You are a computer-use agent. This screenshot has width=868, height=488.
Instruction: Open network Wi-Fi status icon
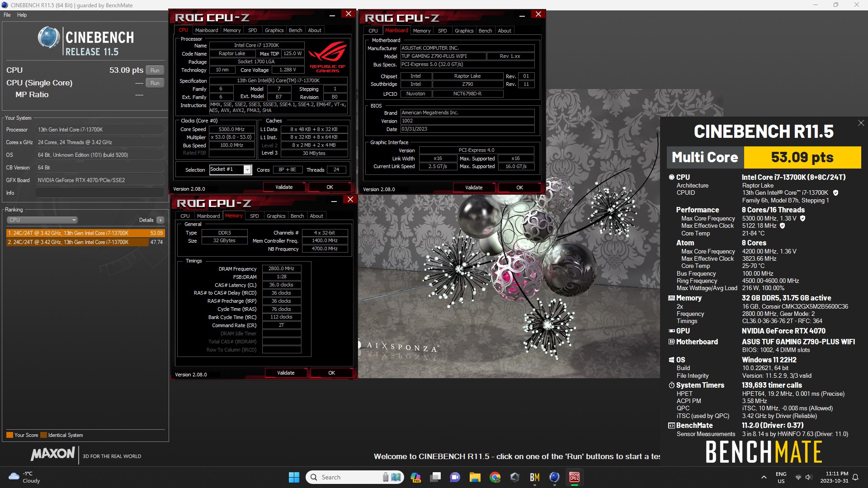798,477
